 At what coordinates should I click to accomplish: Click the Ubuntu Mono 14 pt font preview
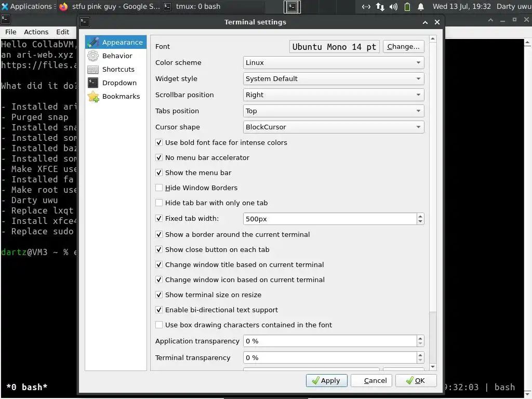tap(334, 46)
